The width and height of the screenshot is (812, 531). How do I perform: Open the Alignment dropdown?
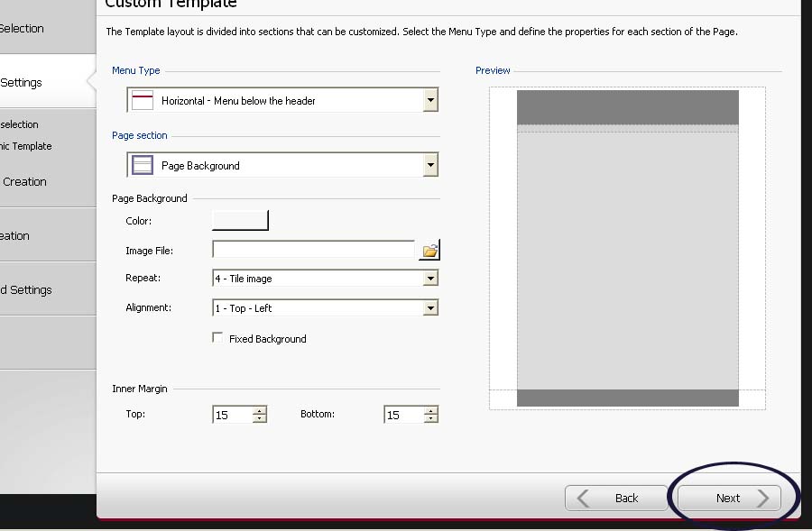click(x=325, y=308)
